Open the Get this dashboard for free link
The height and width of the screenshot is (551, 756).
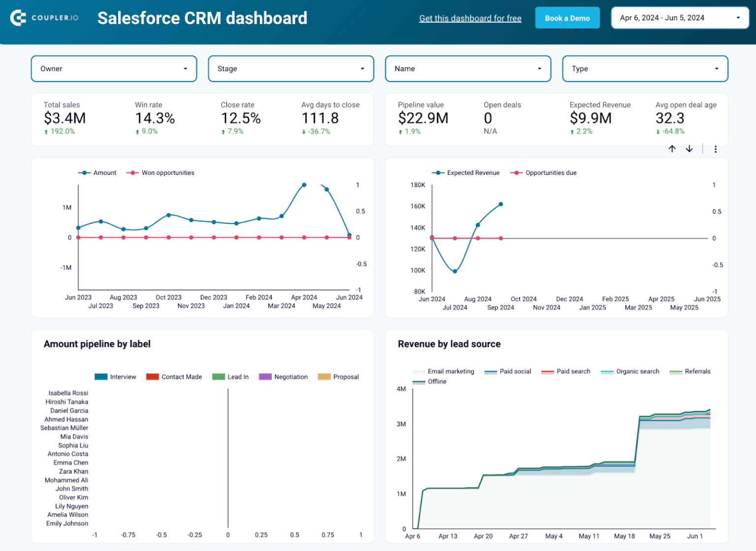point(470,18)
